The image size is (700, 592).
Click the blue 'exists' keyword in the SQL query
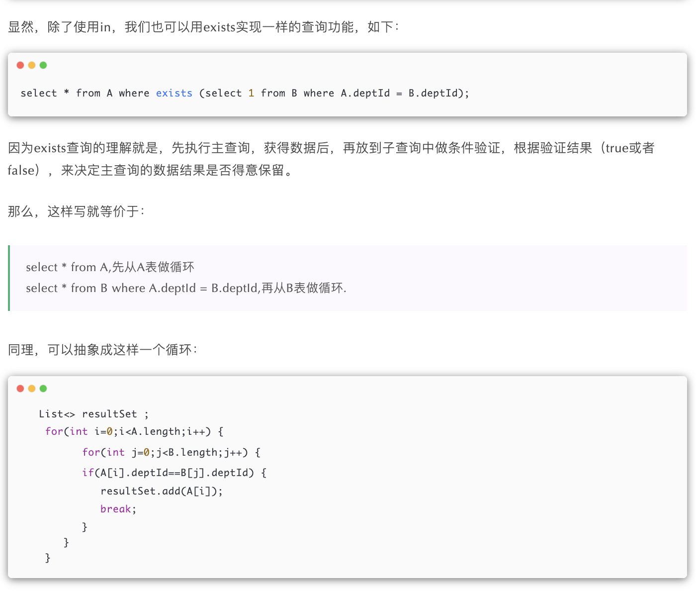tap(174, 94)
